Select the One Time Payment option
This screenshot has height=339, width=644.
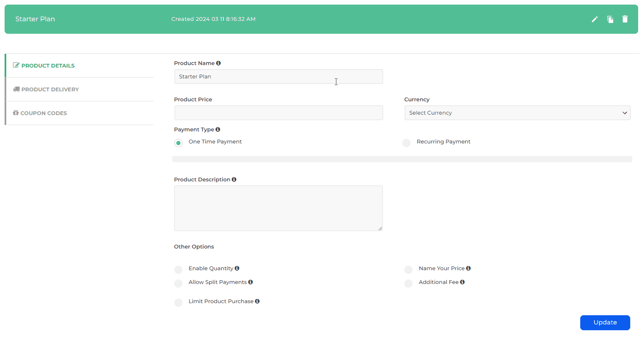[x=178, y=143]
